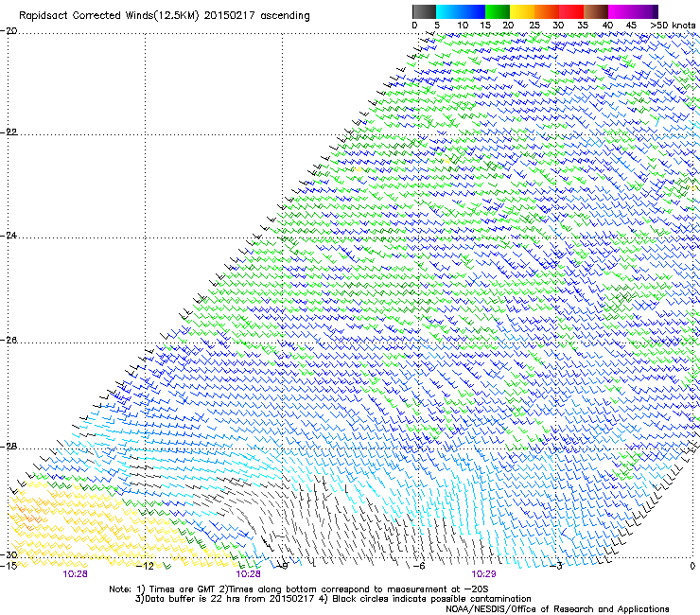
Task: Click the -12 longitude axis label
Action: coord(145,566)
